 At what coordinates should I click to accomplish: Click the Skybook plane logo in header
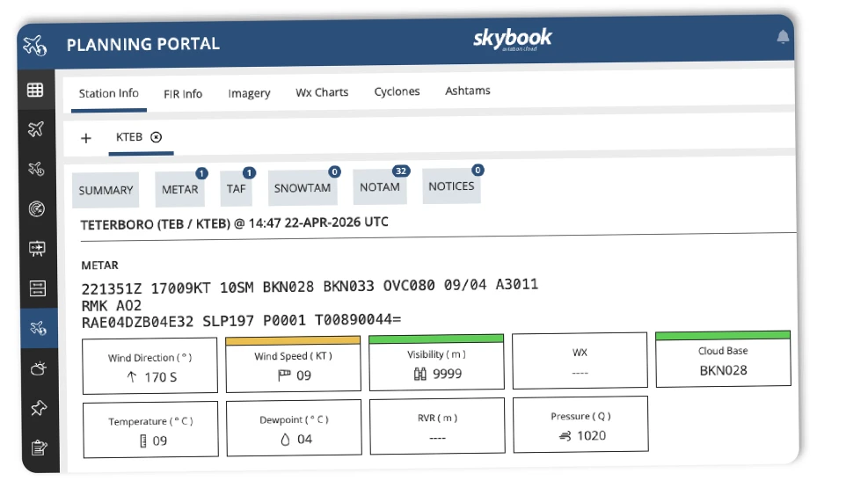point(35,46)
